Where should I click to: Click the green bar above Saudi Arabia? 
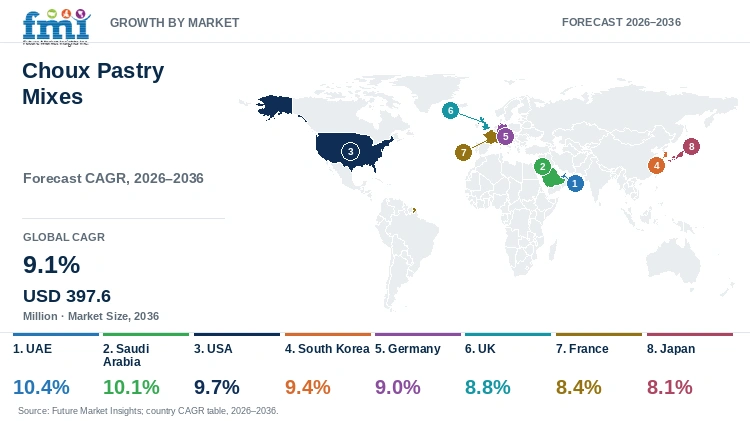[x=146, y=334]
